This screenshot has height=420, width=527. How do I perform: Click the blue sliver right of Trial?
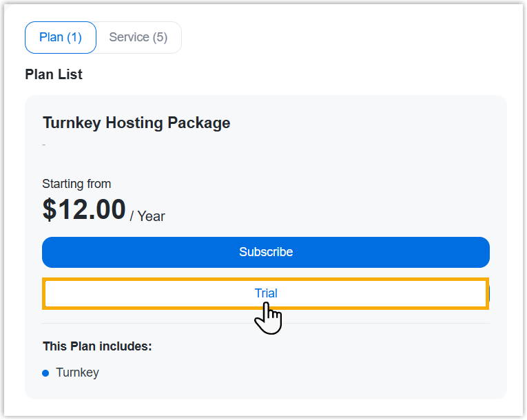(x=489, y=294)
